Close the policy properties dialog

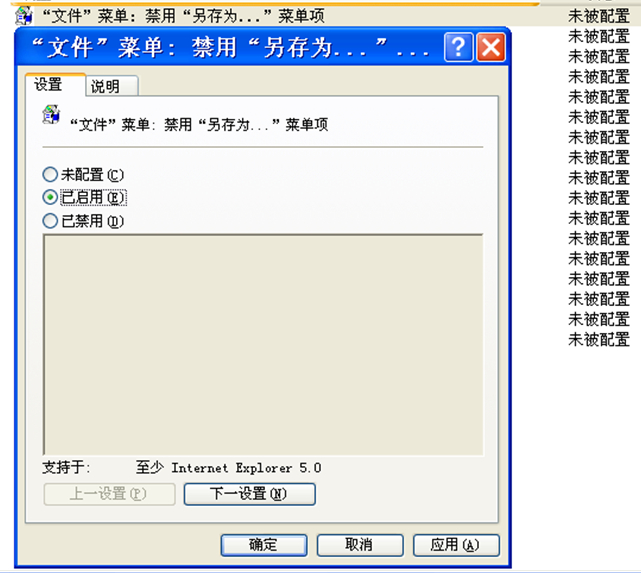(491, 47)
